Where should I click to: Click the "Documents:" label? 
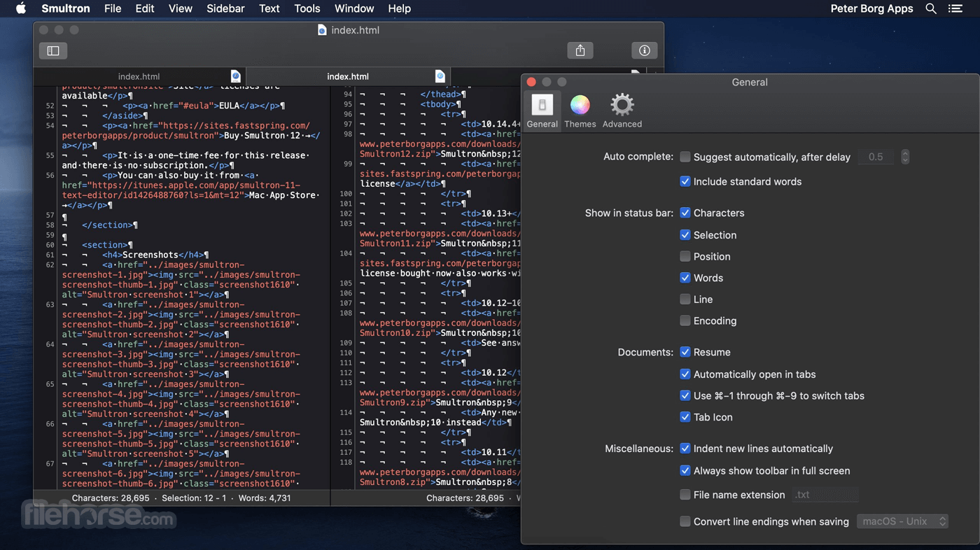645,352
